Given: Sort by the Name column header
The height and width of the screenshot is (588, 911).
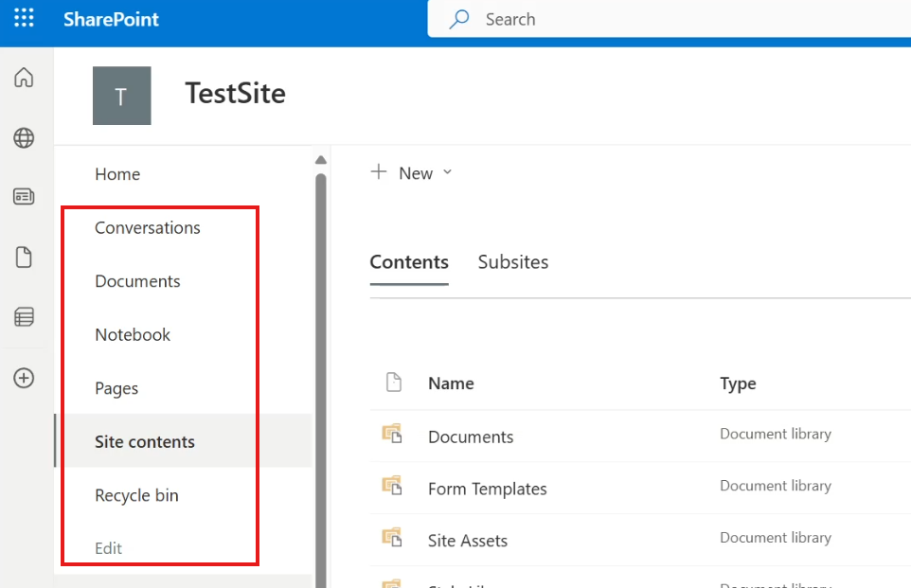Looking at the screenshot, I should [451, 383].
